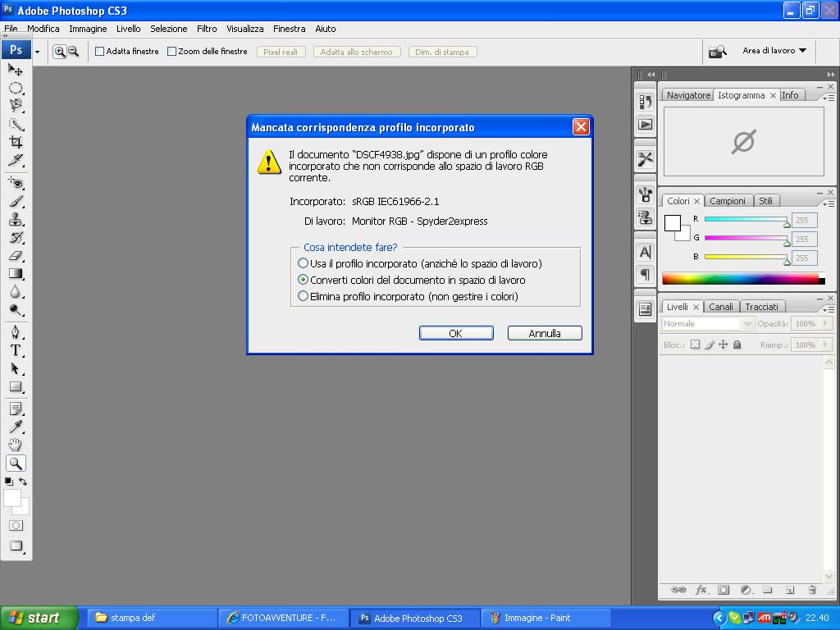
Task: Open Navigatore panel options menu
Action: 829,98
